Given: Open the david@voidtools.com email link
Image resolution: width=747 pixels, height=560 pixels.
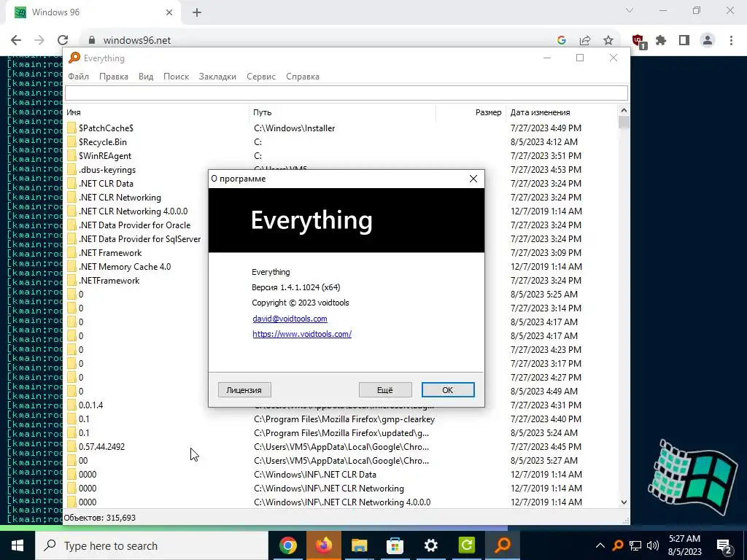Looking at the screenshot, I should (x=290, y=319).
